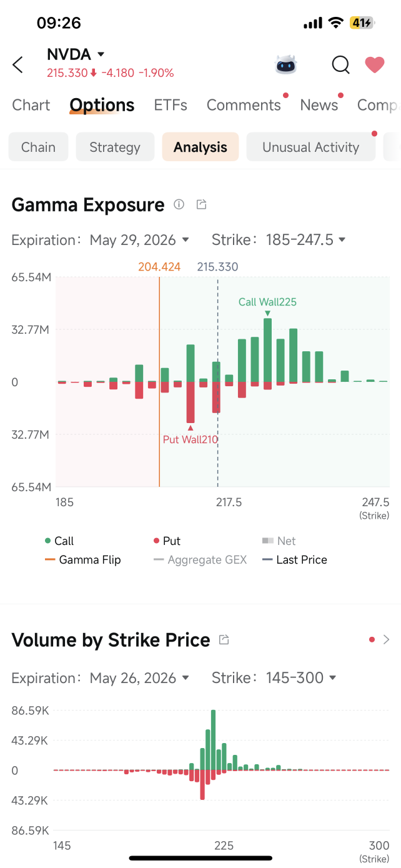Viewport: 401px width, 868px height.
Task: Tap the Call Wall225 green bar
Action: [x=267, y=350]
